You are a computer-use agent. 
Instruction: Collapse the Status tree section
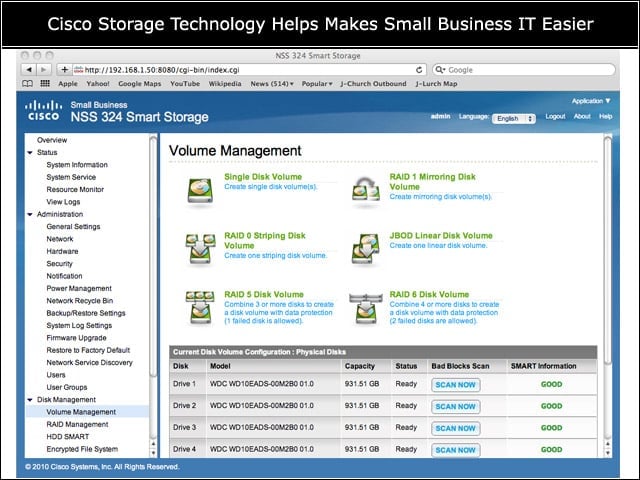click(x=30, y=153)
